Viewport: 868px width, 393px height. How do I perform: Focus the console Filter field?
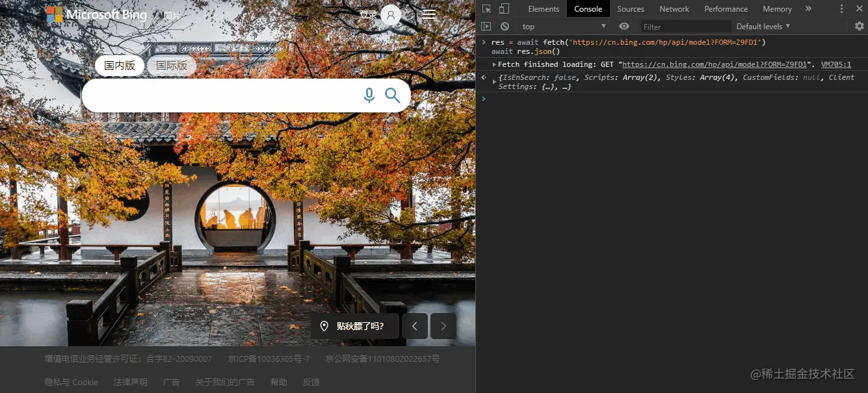point(686,27)
